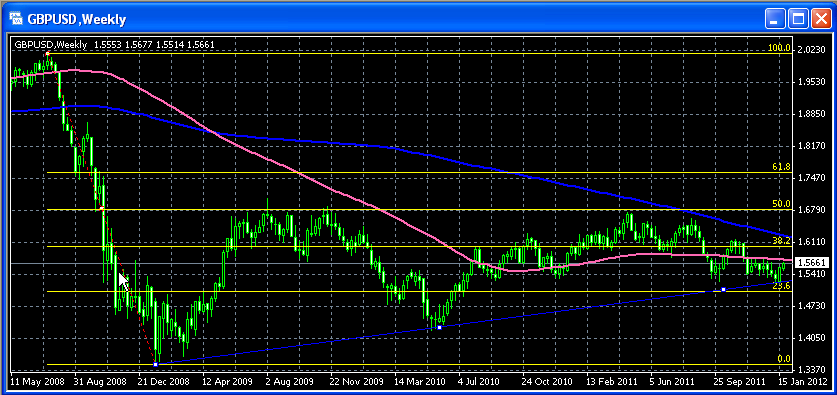Click the 0.0 Fibonacci level label

click(784, 359)
